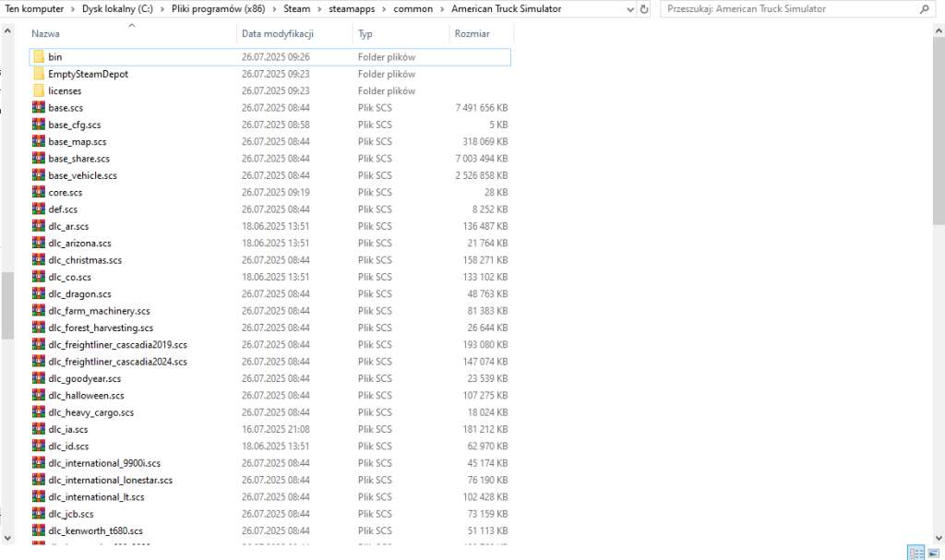The width and height of the screenshot is (945, 560).
Task: Click the file list scroll down arrow
Action: tap(939, 538)
